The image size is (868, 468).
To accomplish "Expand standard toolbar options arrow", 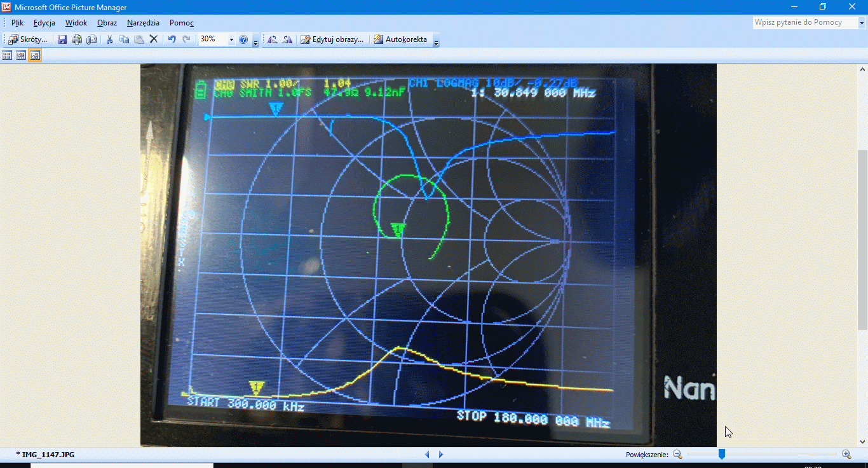I will coord(255,42).
